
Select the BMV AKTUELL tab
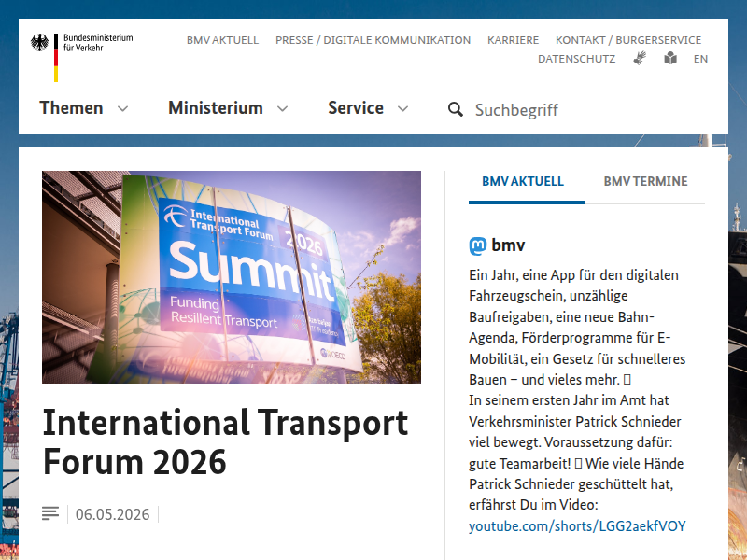click(x=523, y=181)
